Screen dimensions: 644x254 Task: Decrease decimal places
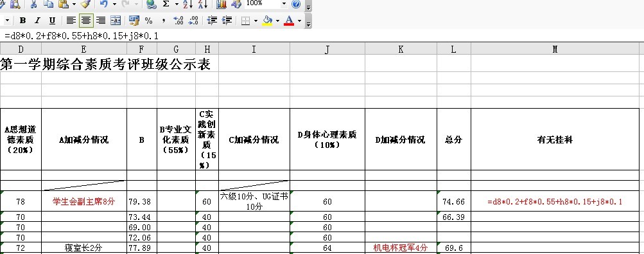click(x=193, y=20)
